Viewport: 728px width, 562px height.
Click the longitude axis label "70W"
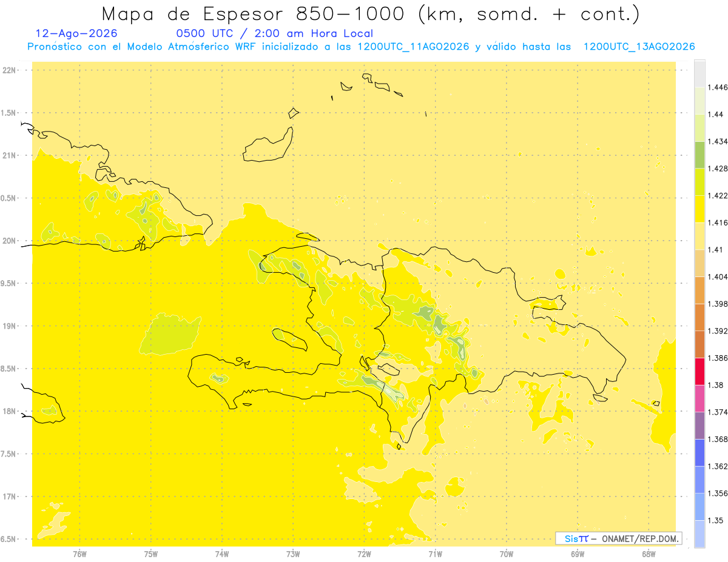click(x=507, y=554)
